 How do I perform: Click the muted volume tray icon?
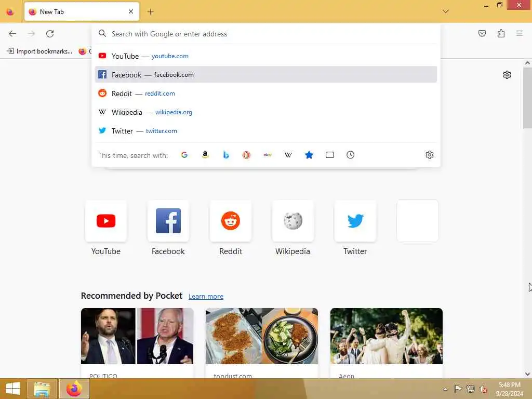tap(483, 389)
